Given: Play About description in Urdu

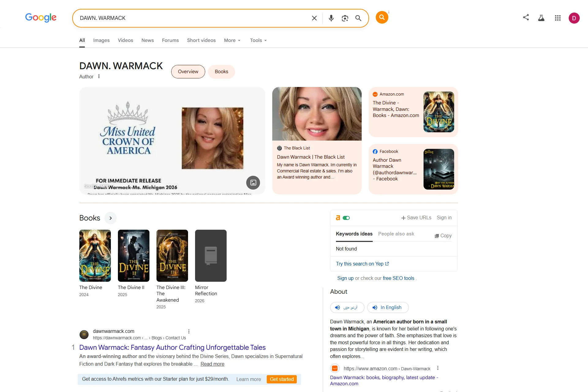Looking at the screenshot, I should [x=347, y=307].
